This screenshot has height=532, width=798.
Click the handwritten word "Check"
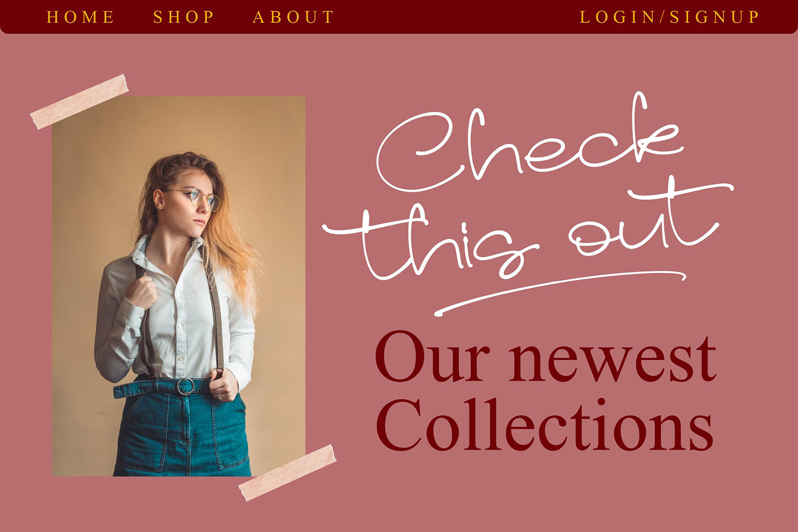tap(529, 144)
